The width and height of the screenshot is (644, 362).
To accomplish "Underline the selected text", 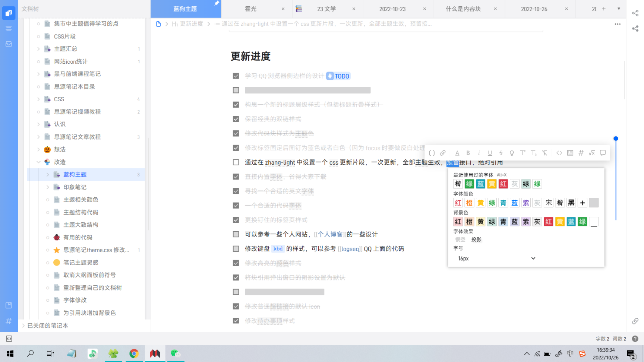I will [490, 153].
